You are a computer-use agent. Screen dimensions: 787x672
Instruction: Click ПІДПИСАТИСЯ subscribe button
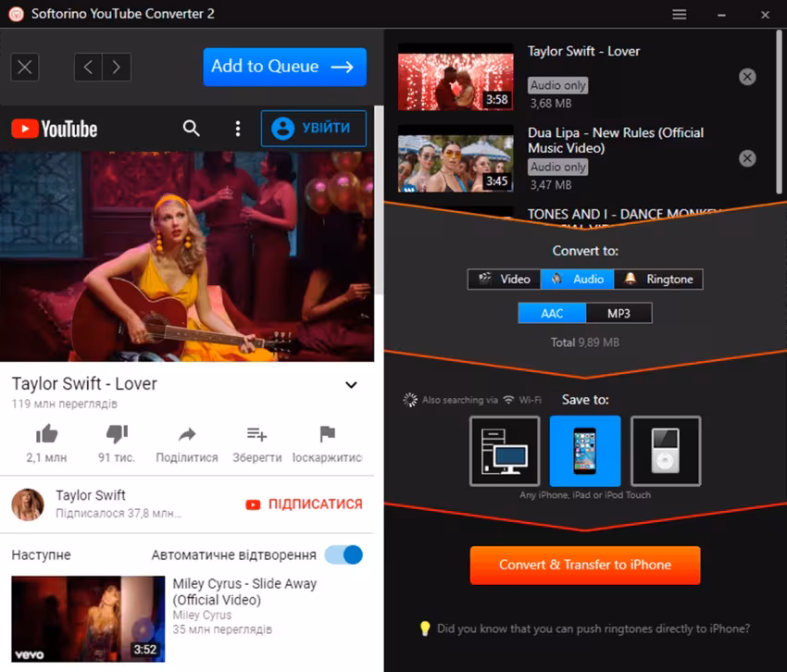304,504
